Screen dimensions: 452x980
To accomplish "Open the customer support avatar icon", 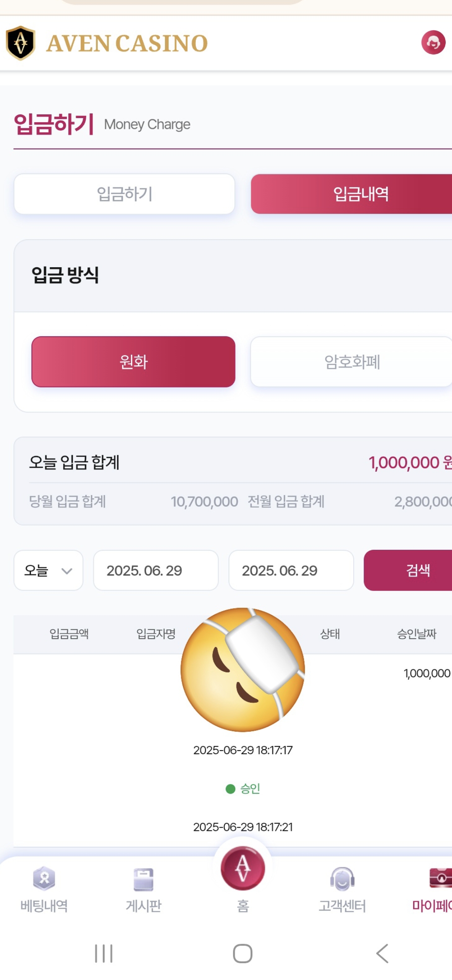I will 433,42.
